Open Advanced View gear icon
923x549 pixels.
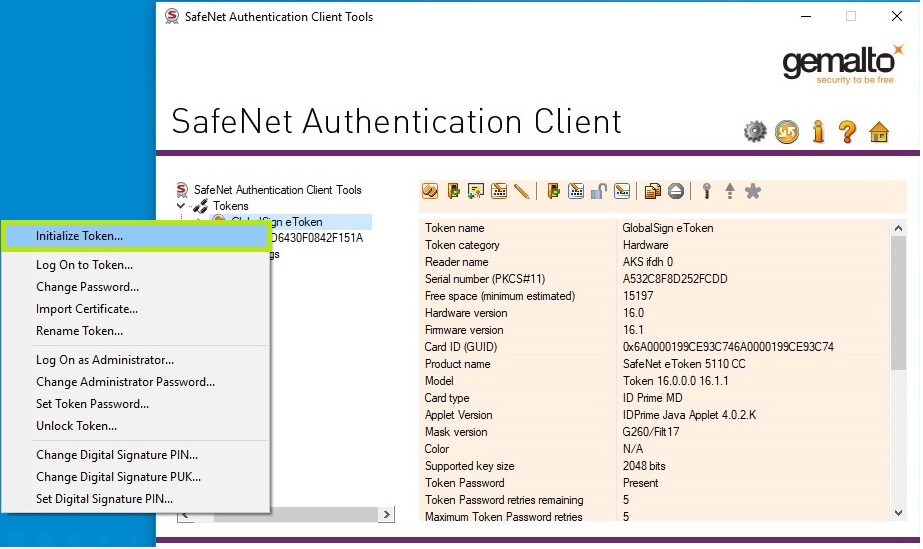click(x=755, y=131)
